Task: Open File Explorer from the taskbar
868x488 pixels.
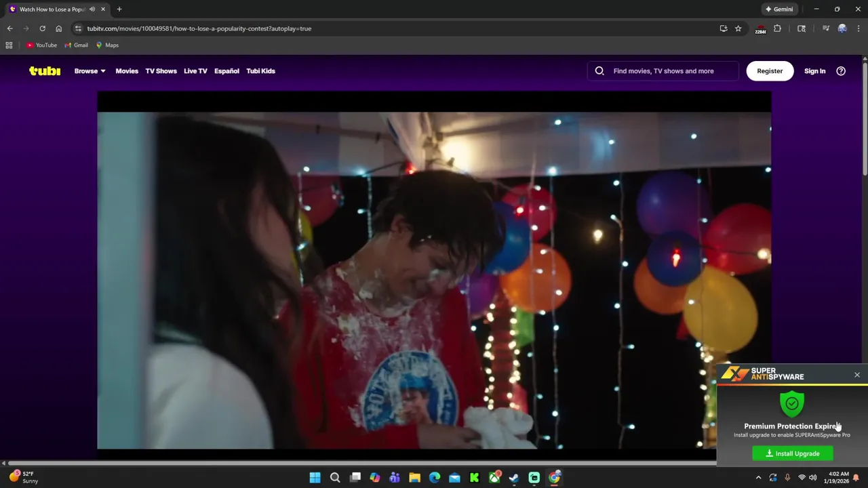Action: click(414, 478)
